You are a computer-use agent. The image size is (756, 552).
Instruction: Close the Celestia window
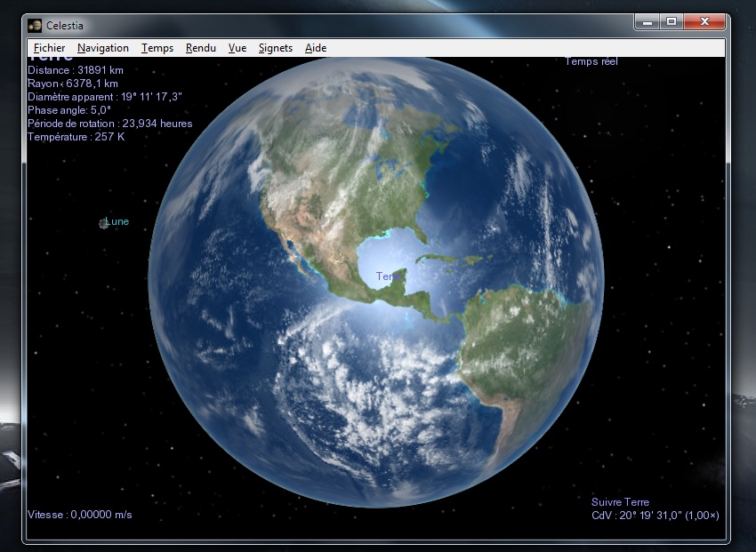coord(704,22)
